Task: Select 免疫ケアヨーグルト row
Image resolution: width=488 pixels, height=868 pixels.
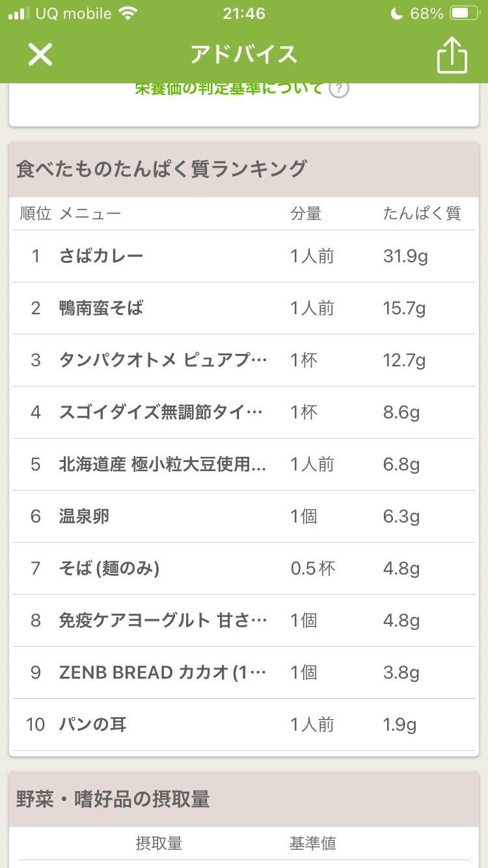Action: (244, 621)
